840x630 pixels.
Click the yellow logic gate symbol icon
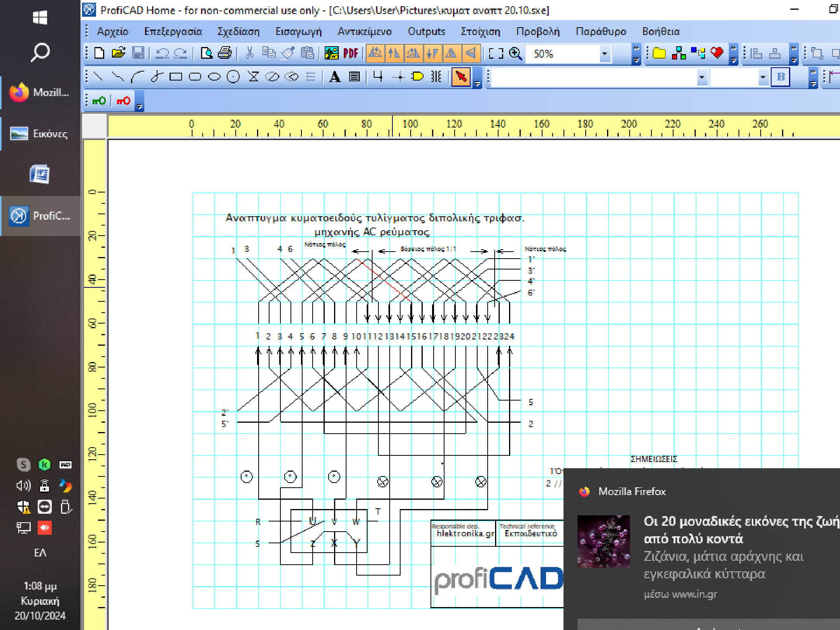click(417, 77)
